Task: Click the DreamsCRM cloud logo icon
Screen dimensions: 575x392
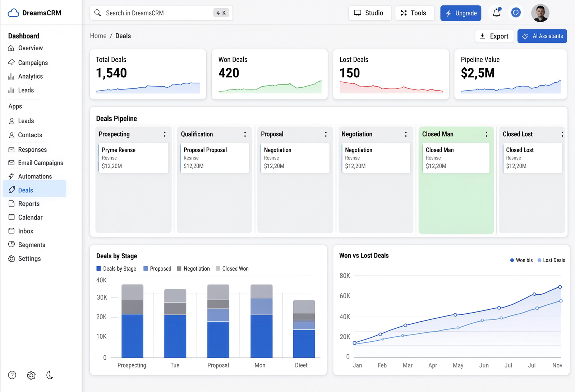Action: (x=13, y=13)
